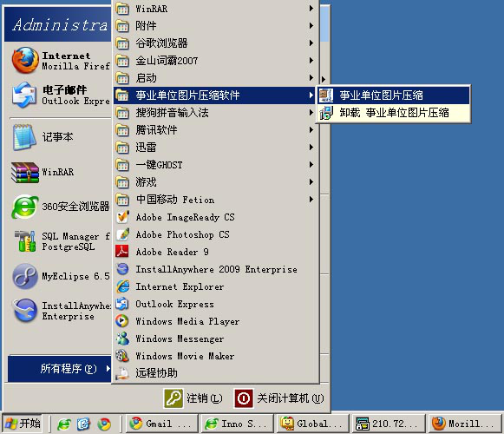Select 事业单位图片压缩 program entry in submenu
This screenshot has height=434, width=504.
point(394,95)
